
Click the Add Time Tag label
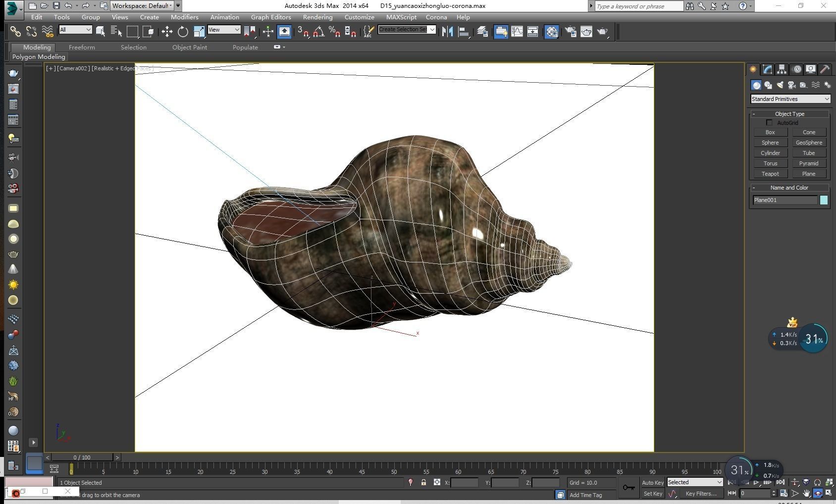(586, 495)
